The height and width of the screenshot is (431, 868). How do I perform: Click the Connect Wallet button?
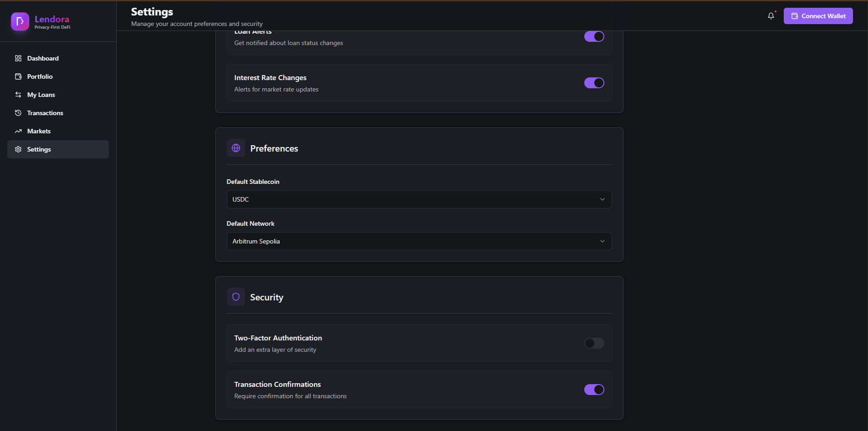click(x=818, y=16)
